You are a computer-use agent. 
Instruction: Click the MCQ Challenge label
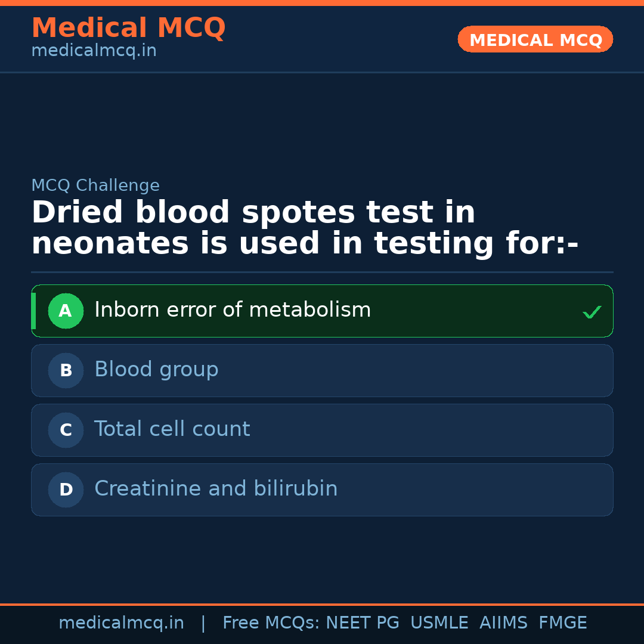pos(95,185)
